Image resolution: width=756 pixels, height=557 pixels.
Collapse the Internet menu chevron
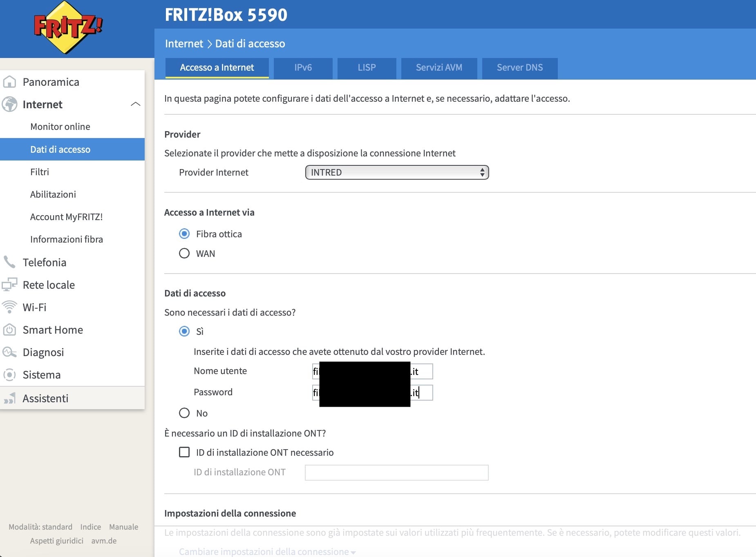(x=135, y=105)
